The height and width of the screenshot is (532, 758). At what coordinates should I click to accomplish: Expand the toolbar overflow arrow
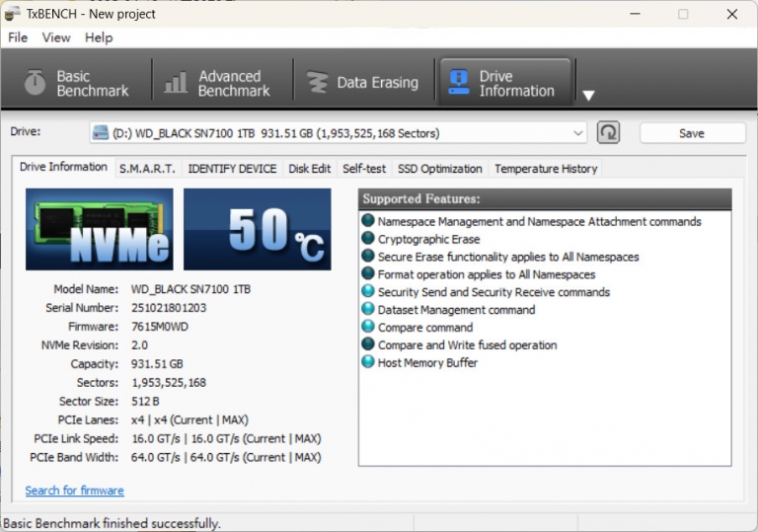click(x=588, y=96)
